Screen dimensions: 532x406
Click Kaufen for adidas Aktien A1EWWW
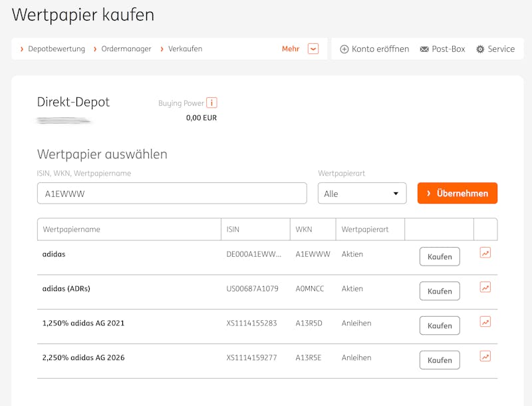point(440,257)
